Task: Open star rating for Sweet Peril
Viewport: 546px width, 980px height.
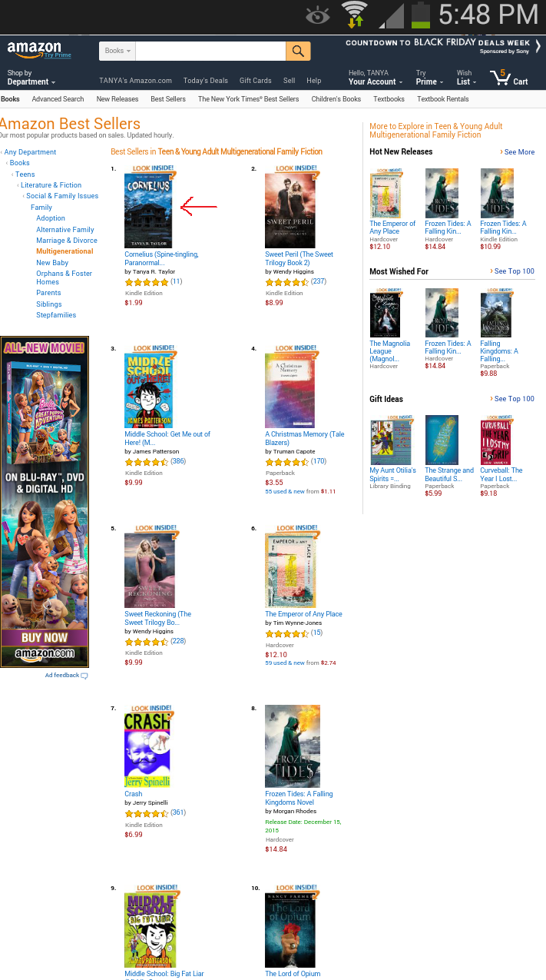Action: [287, 282]
